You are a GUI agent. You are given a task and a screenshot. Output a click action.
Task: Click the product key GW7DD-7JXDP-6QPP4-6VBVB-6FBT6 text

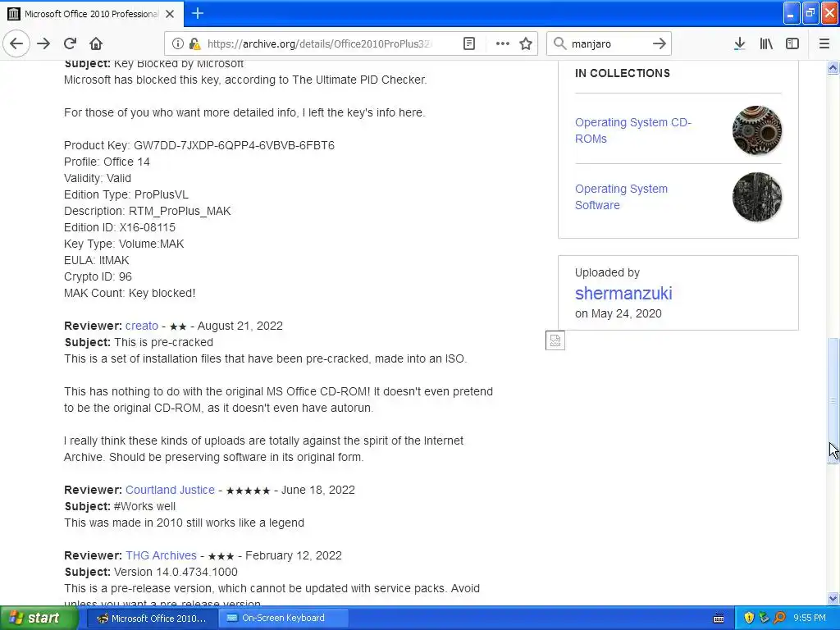point(234,145)
